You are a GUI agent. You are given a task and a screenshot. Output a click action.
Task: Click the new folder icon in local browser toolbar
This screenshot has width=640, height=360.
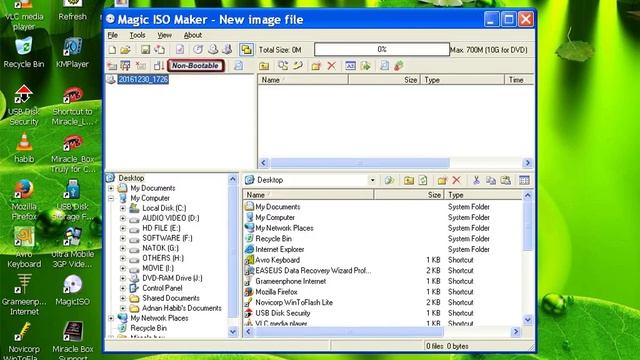442,180
